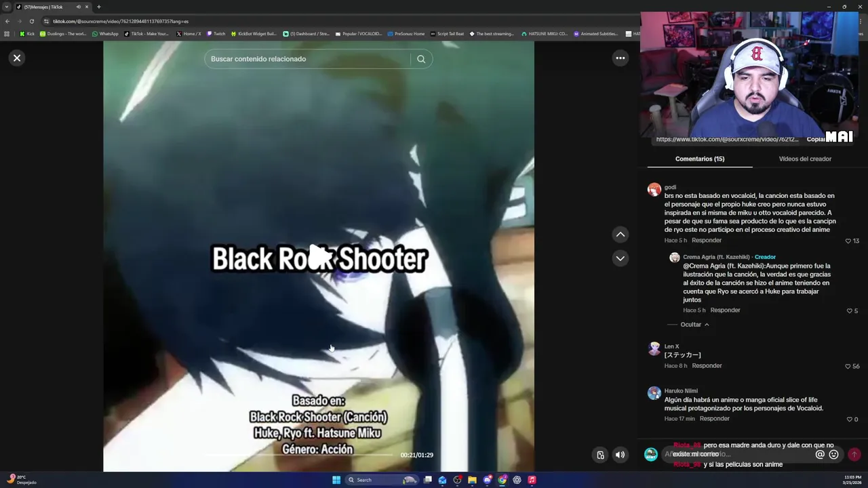Like Len X's comment
This screenshot has width=868, height=488.
coord(848,366)
